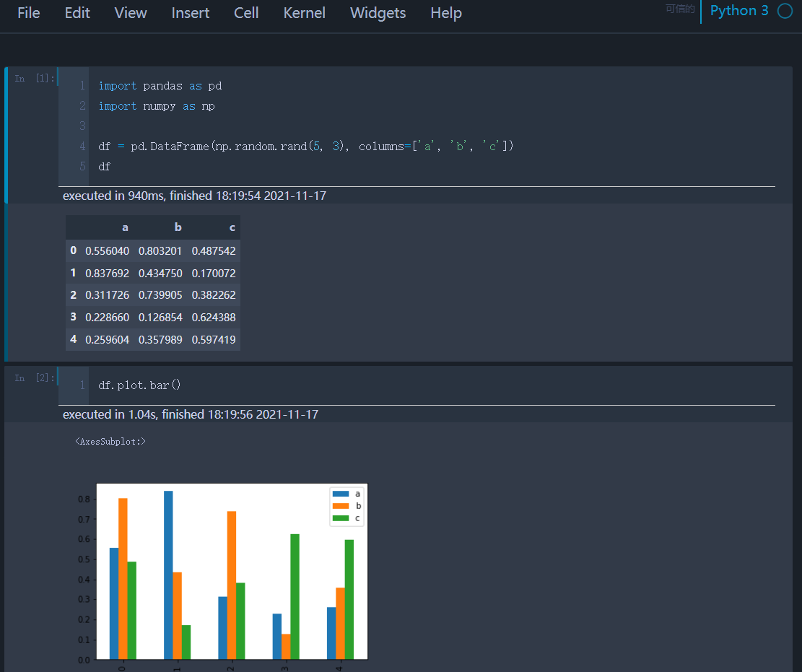Click the orange bar in group 0

(123, 578)
